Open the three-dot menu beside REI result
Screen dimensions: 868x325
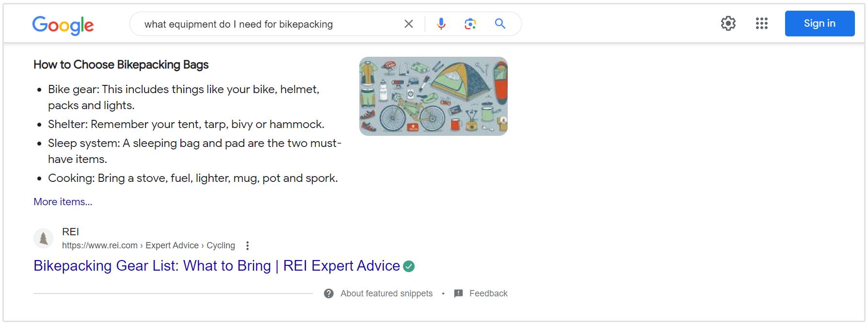coord(247,245)
